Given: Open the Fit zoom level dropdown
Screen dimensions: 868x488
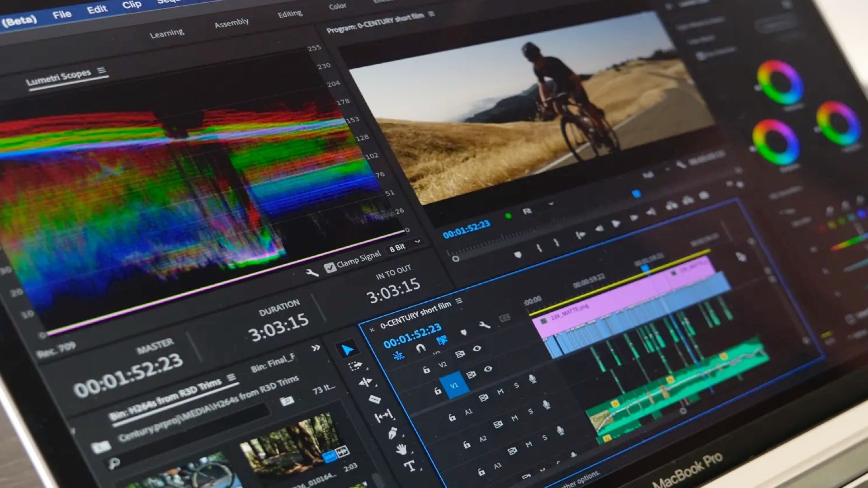Looking at the screenshot, I should (x=538, y=208).
